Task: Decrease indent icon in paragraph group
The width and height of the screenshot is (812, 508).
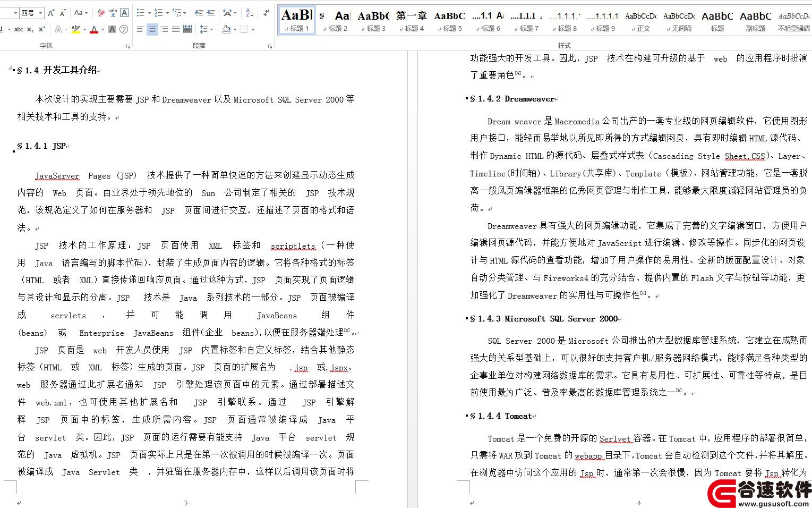Action: coord(199,13)
